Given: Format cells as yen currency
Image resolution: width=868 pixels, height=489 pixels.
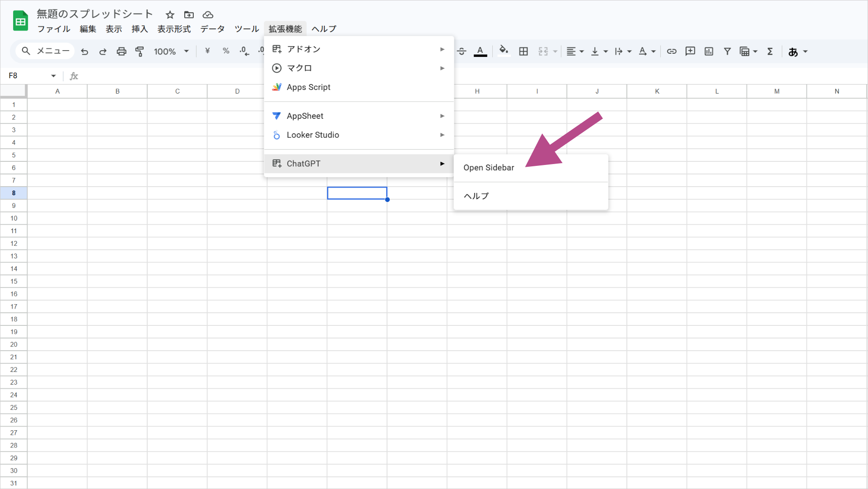Looking at the screenshot, I should (207, 51).
